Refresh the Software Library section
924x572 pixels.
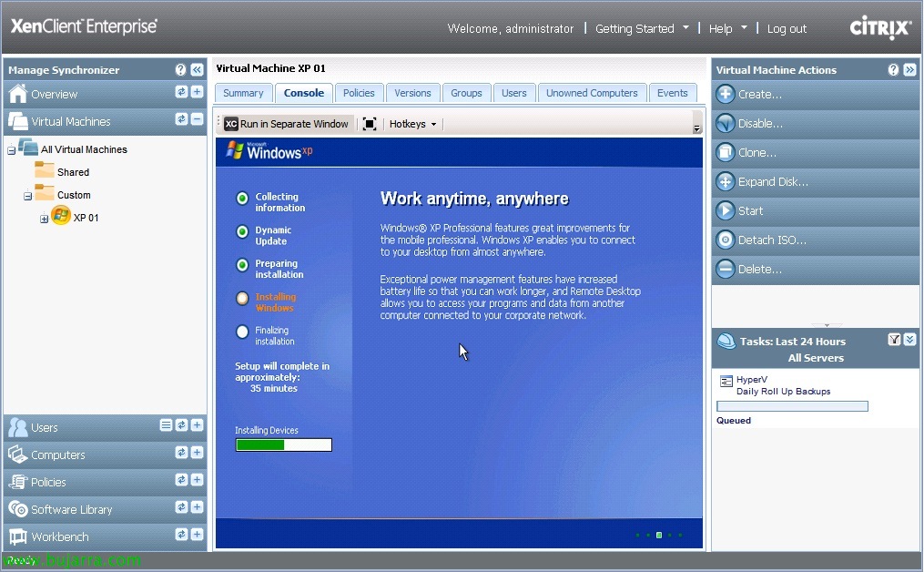[x=181, y=507]
